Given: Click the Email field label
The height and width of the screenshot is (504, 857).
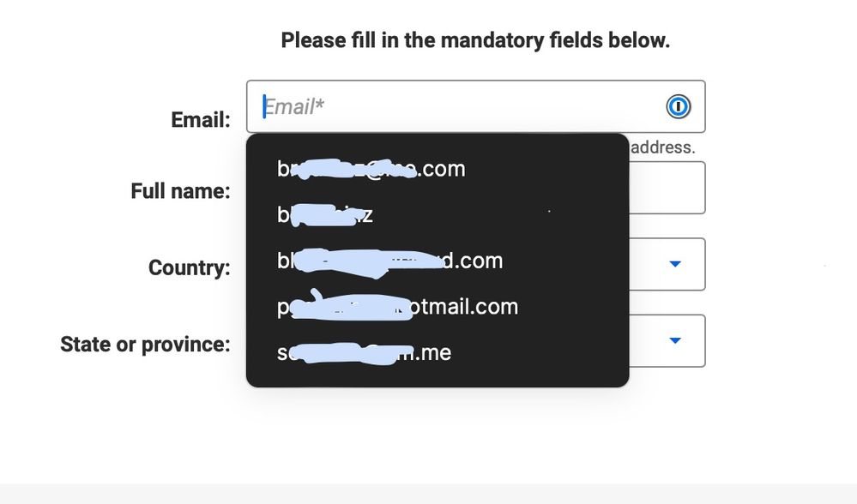Looking at the screenshot, I should coord(201,120).
